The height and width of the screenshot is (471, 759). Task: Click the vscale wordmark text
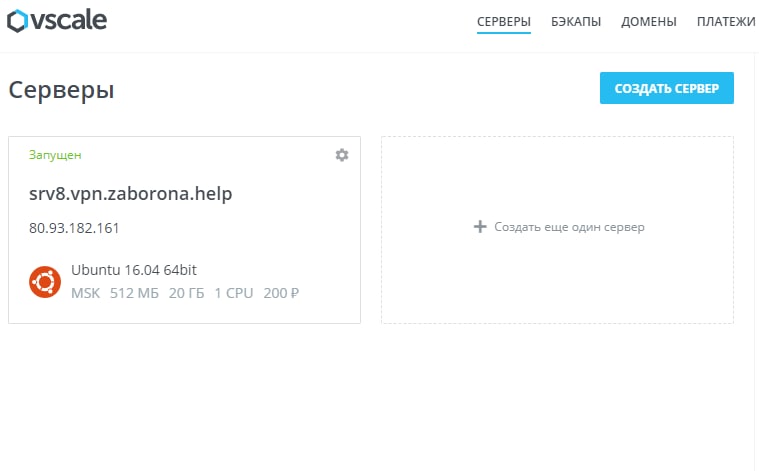[x=69, y=20]
